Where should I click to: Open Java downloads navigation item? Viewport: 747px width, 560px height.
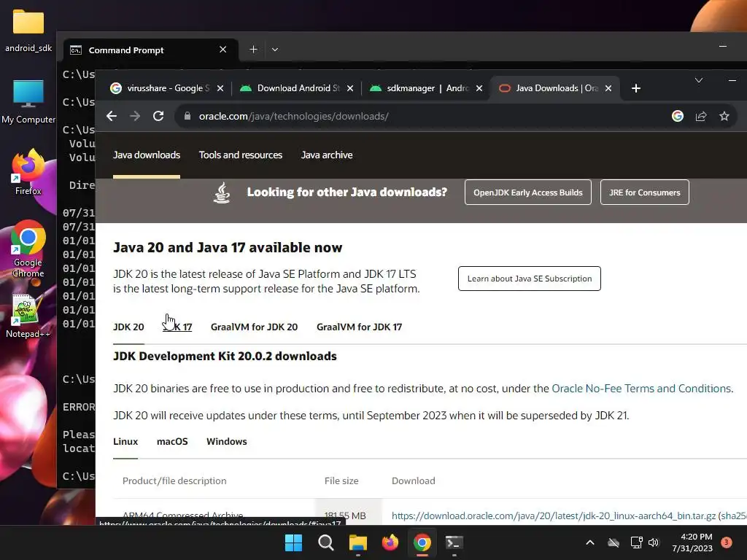tap(147, 155)
